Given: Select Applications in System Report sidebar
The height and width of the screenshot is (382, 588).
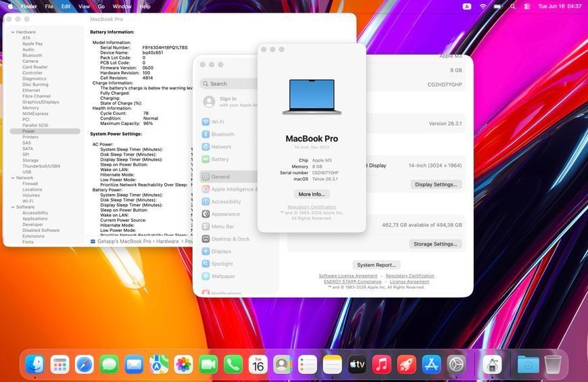Looking at the screenshot, I should coord(35,218).
